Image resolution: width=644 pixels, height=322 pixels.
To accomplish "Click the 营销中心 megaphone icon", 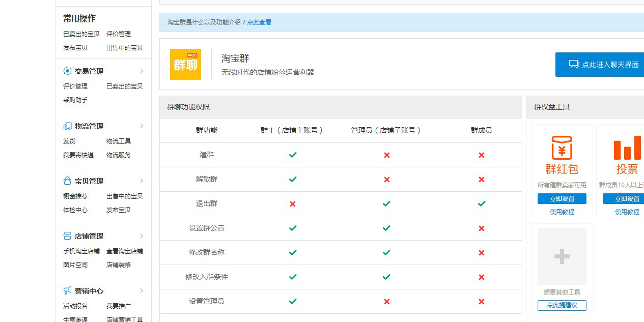I will (x=67, y=291).
